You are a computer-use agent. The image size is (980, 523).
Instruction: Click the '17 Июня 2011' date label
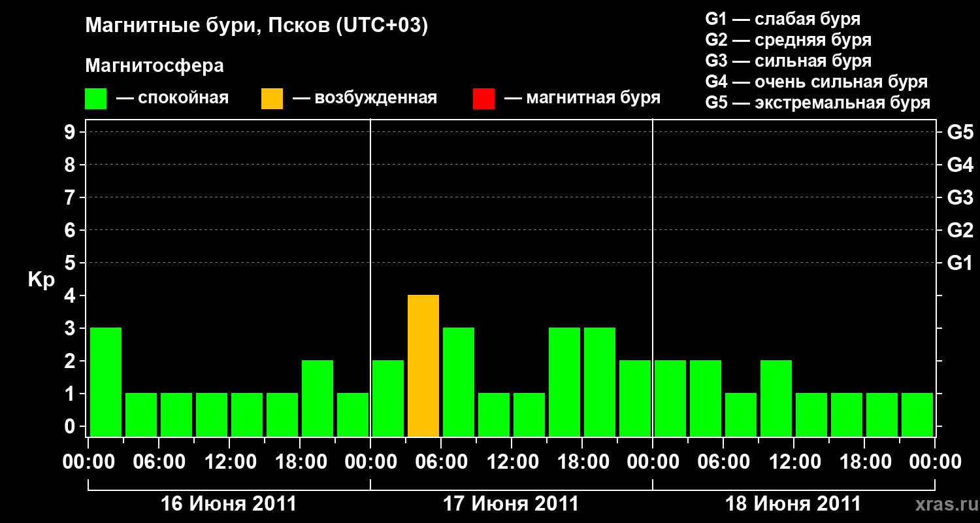(511, 504)
